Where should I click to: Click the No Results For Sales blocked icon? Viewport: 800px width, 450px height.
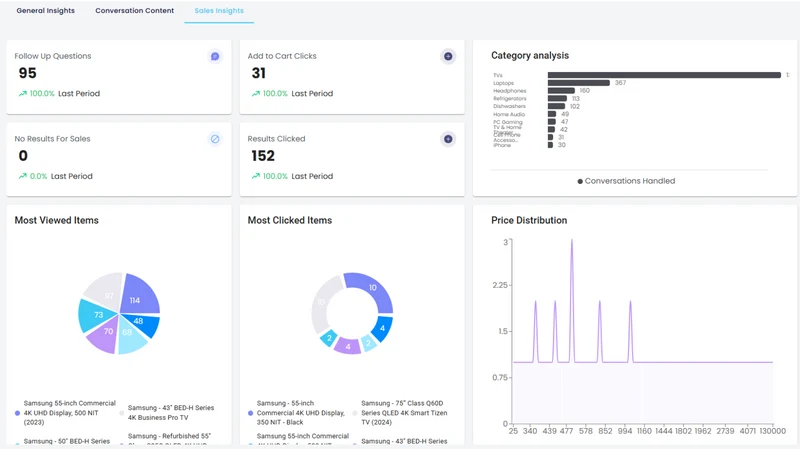(x=215, y=139)
